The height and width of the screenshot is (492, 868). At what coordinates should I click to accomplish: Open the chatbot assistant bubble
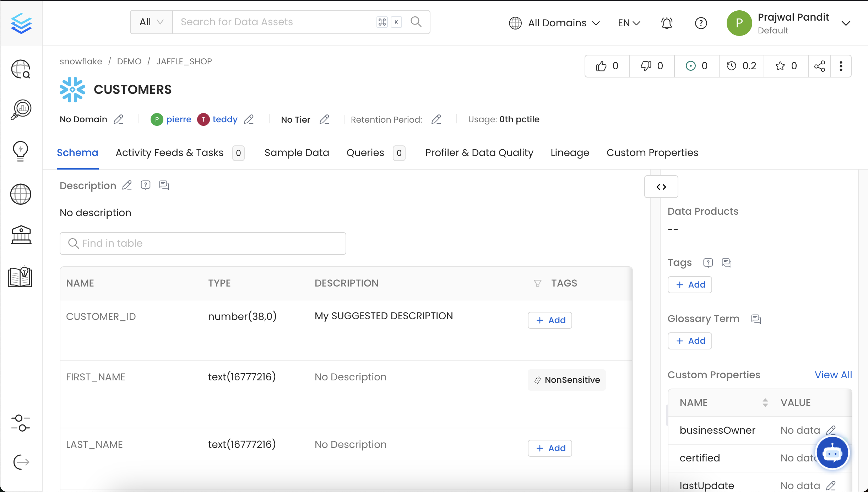(x=832, y=453)
